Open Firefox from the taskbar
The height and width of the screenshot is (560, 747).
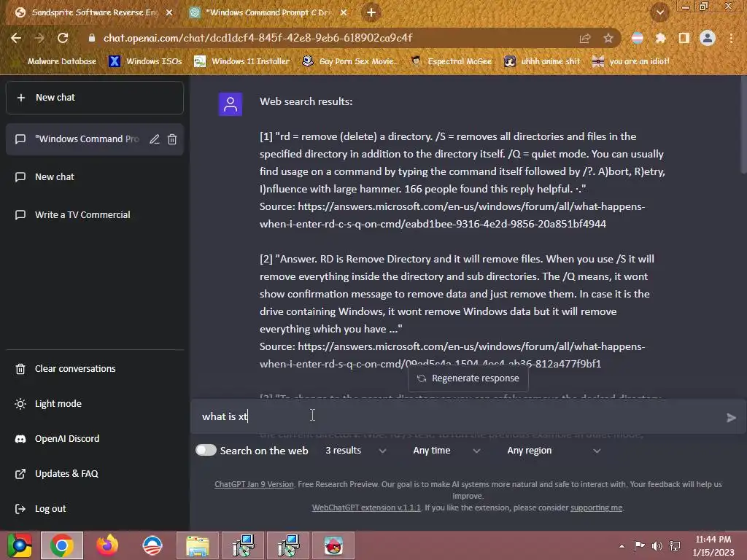click(x=107, y=545)
